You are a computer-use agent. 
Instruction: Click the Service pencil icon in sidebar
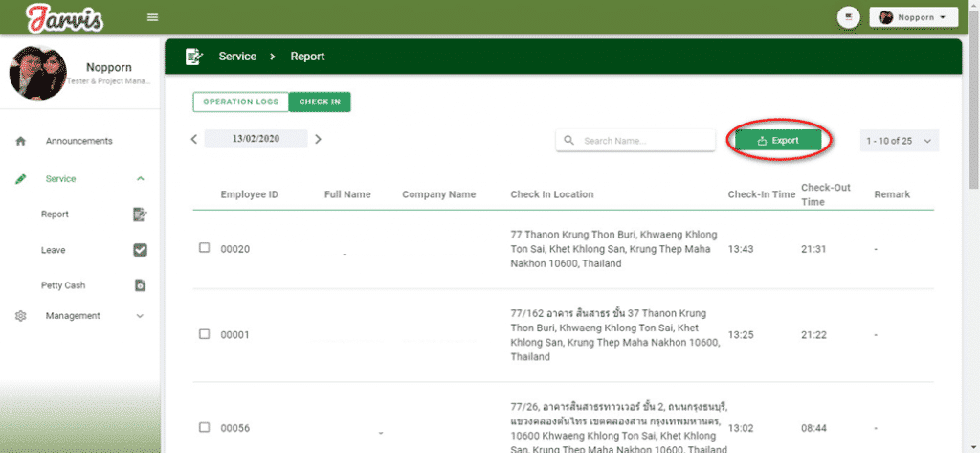[20, 179]
